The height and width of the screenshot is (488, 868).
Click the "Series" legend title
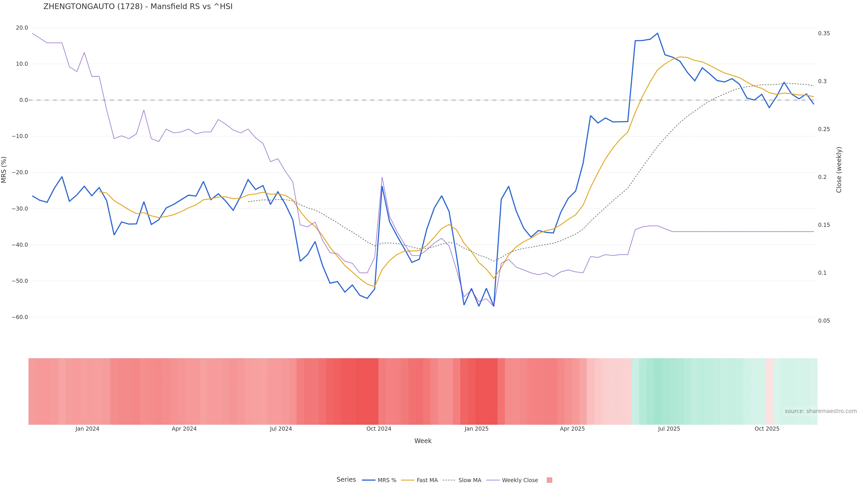click(346, 480)
